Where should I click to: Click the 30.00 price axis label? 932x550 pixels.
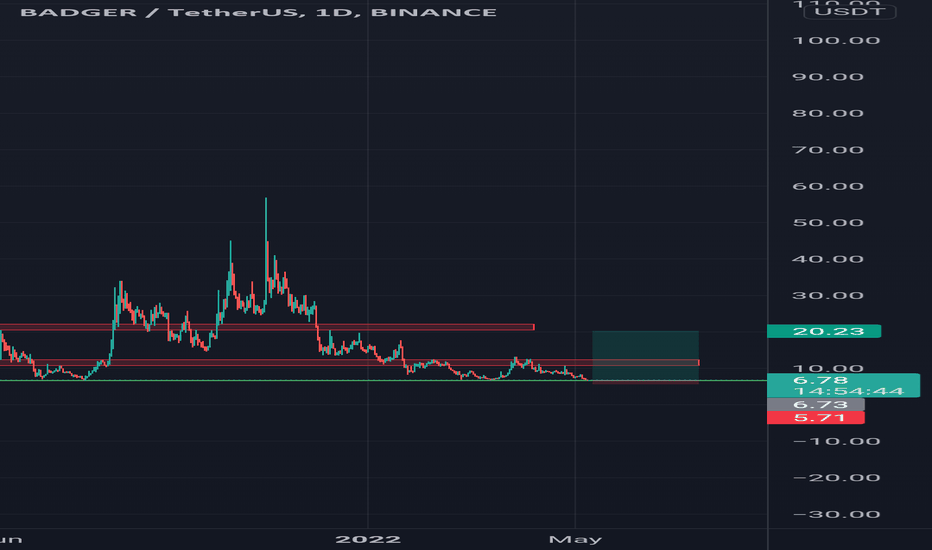[x=827, y=296]
